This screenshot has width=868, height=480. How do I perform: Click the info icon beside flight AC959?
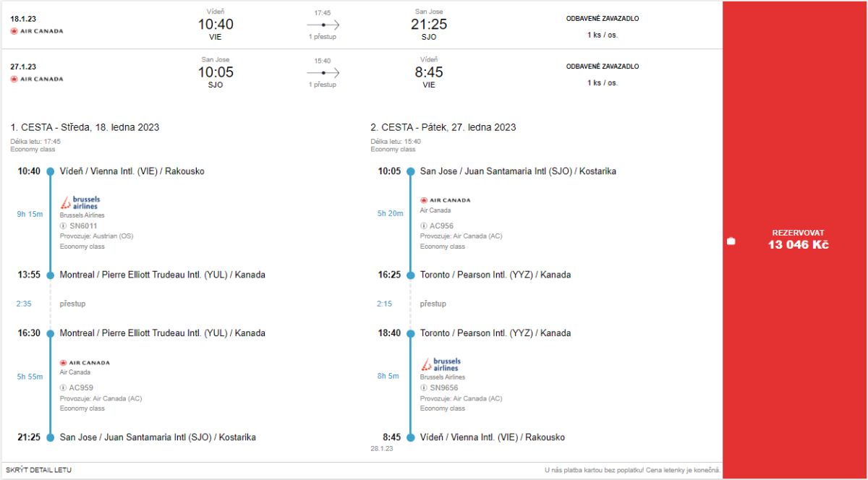63,387
